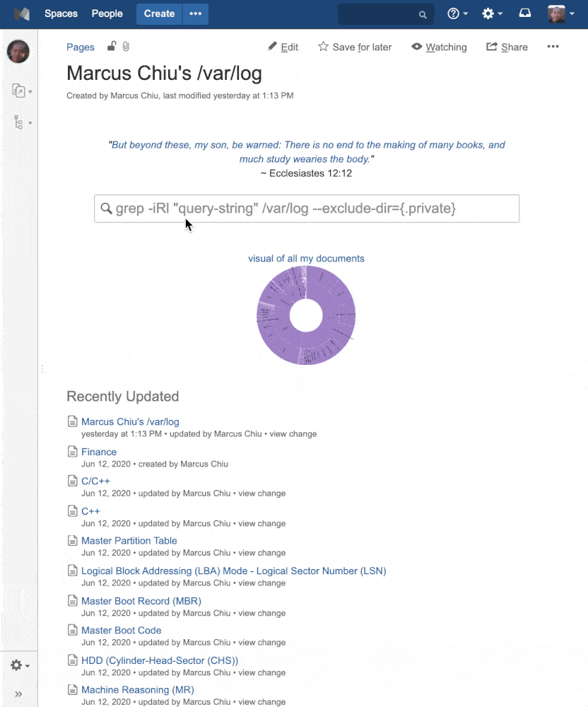Open the People menu
The height and width of the screenshot is (707, 588).
tap(107, 13)
